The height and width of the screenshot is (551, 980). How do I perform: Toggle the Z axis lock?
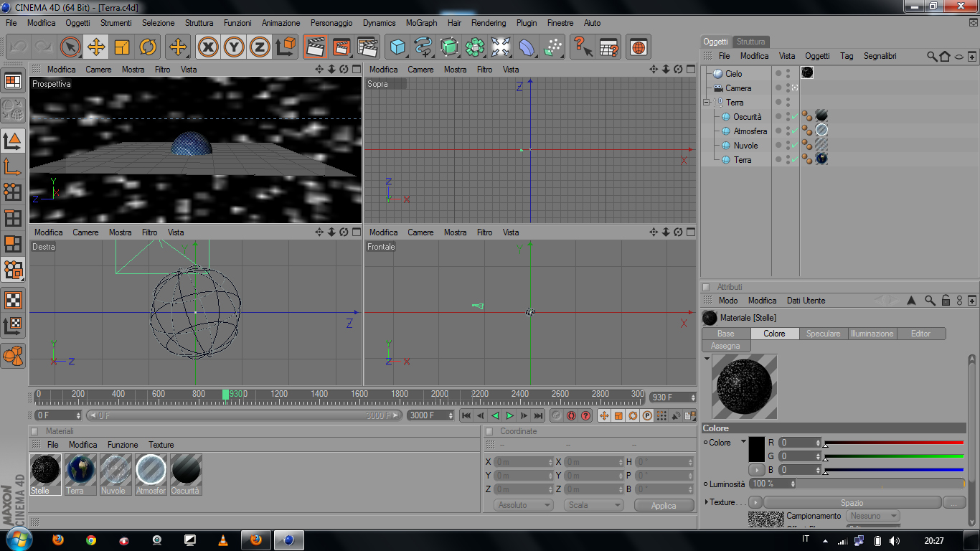pyautogui.click(x=260, y=47)
